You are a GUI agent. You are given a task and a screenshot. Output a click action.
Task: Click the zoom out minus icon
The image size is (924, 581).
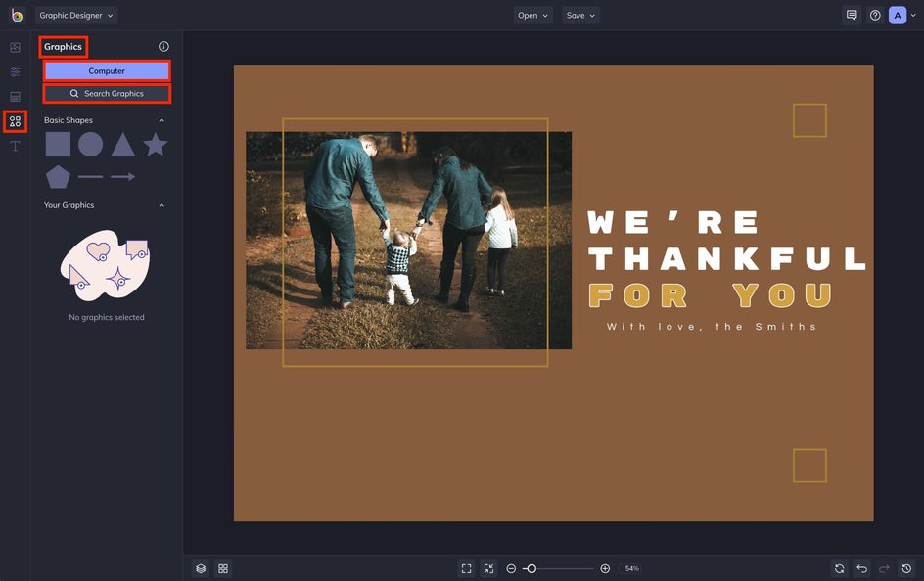click(511, 568)
